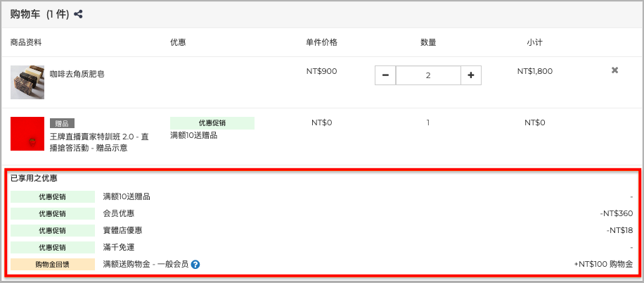Remove 咖啡去角质肥皂 with the X icon
Image resolution: width=644 pixels, height=283 pixels.
click(614, 70)
